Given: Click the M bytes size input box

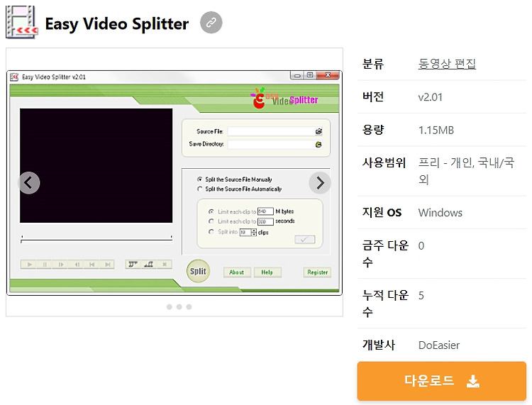Looking at the screenshot, I should [265, 211].
